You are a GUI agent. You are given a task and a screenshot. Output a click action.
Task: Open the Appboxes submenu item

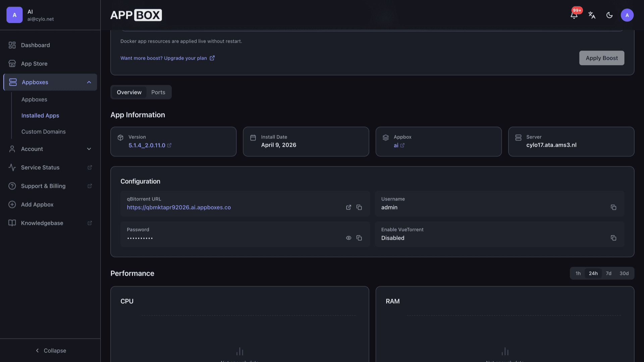34,100
